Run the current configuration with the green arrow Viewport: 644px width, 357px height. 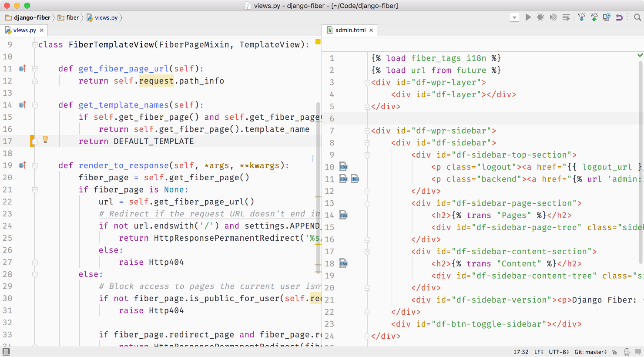pyautogui.click(x=528, y=17)
